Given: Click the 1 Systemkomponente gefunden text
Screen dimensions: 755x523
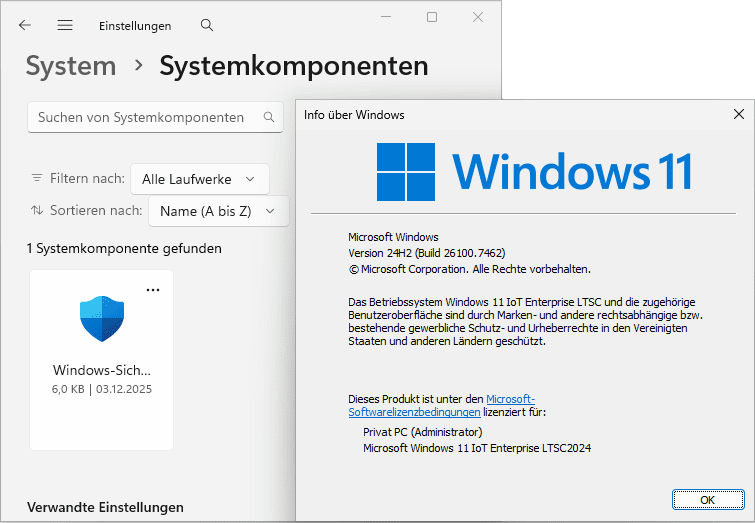Looking at the screenshot, I should (124, 248).
